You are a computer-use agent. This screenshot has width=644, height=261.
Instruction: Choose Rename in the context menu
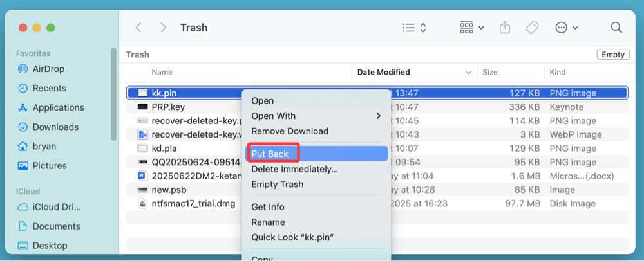[268, 222]
